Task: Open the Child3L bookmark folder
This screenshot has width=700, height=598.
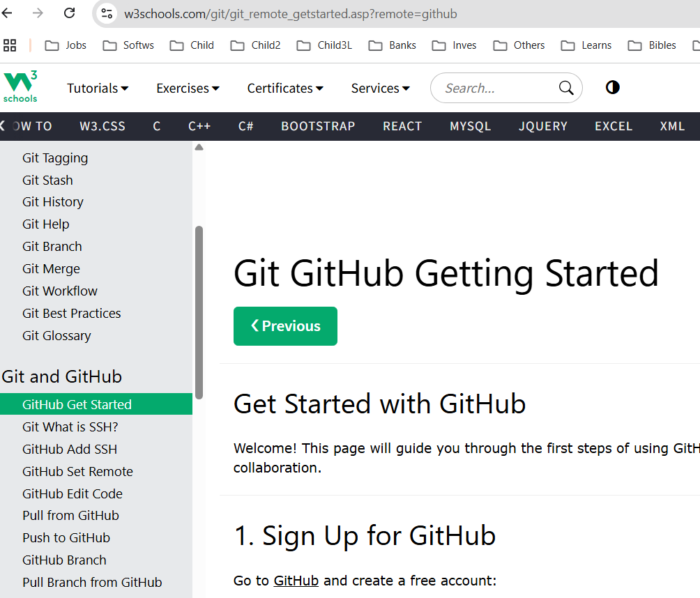Action: (325, 45)
